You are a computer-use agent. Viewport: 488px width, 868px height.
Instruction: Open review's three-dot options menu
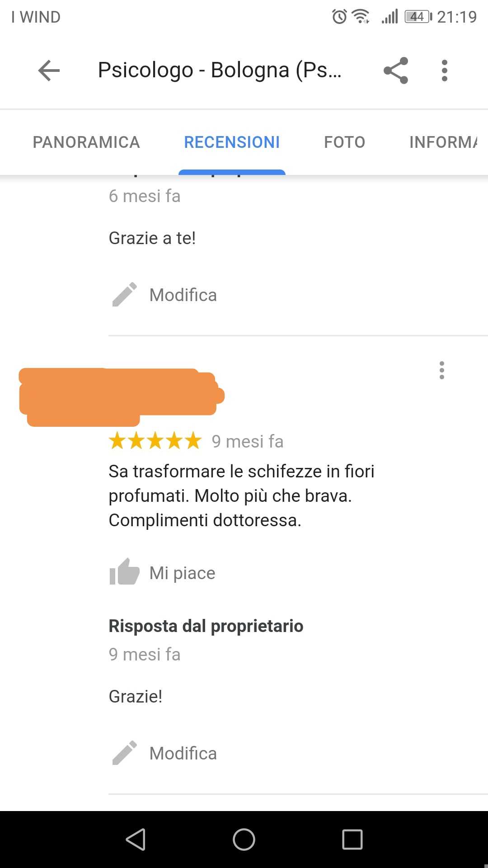pyautogui.click(x=442, y=370)
